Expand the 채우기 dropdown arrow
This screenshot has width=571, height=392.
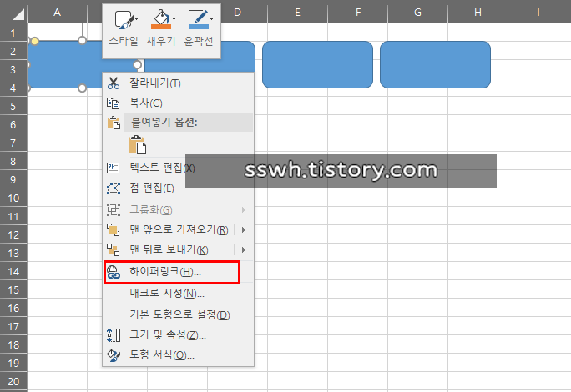[x=174, y=18]
